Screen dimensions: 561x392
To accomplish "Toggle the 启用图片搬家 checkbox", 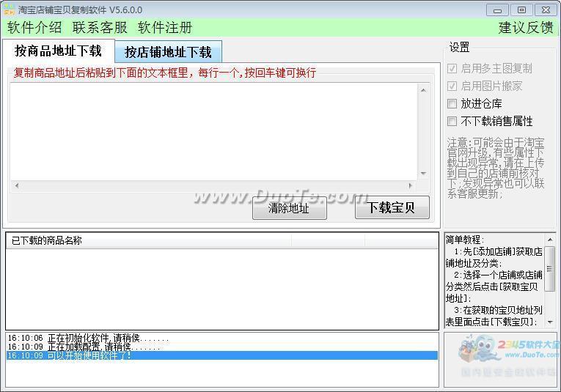I will pos(452,86).
